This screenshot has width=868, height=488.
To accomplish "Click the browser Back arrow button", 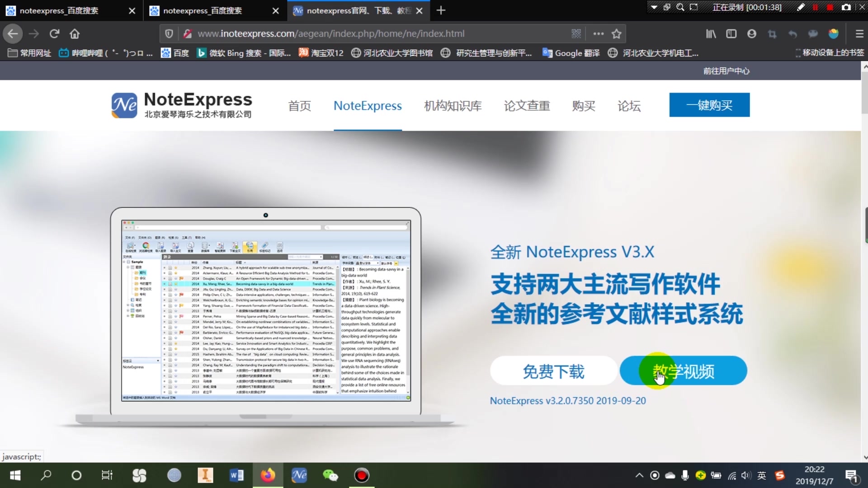I will click(13, 33).
